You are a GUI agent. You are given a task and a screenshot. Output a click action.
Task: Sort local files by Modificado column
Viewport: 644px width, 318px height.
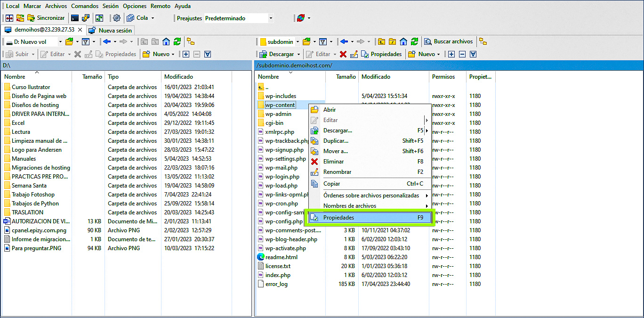tap(178, 77)
